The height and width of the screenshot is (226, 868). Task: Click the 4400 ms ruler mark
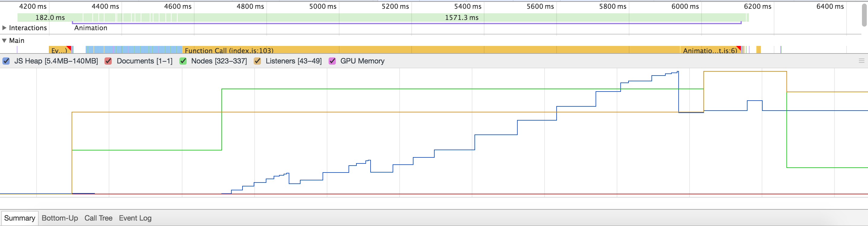tap(105, 6)
